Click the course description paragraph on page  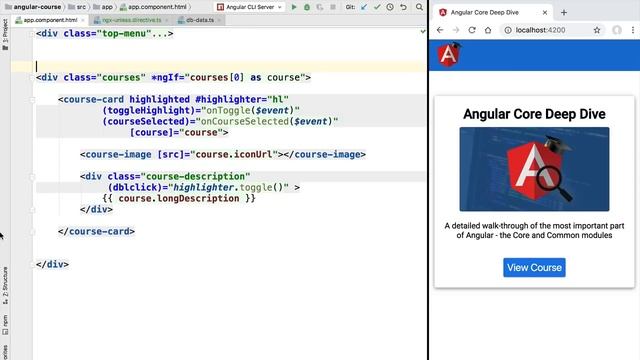[x=534, y=230]
